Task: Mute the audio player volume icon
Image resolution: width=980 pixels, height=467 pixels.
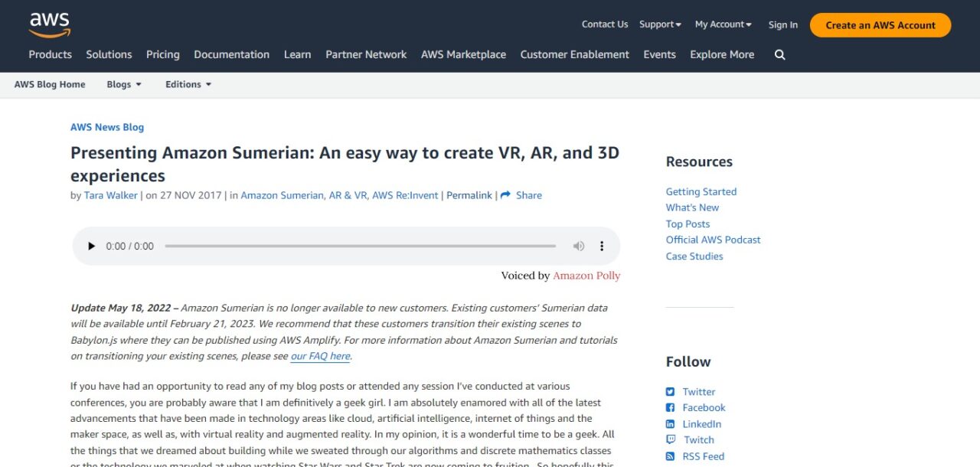Action: 579,246
